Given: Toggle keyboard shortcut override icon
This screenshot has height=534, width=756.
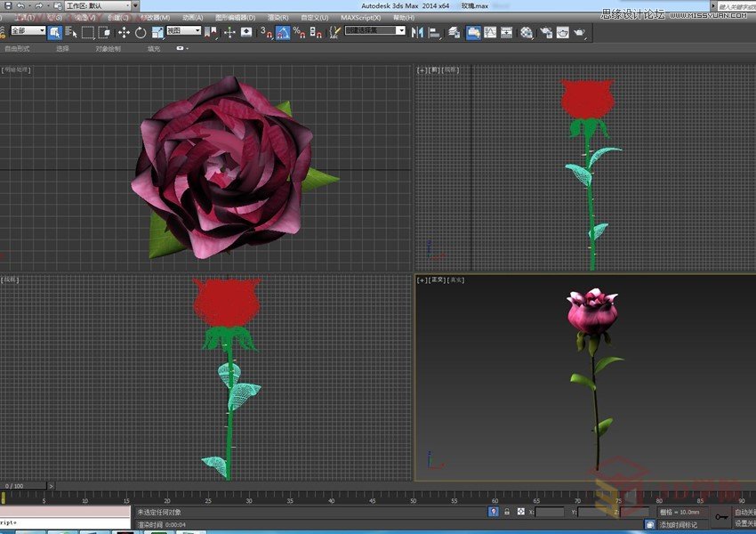Looking at the screenshot, I should point(246,33).
